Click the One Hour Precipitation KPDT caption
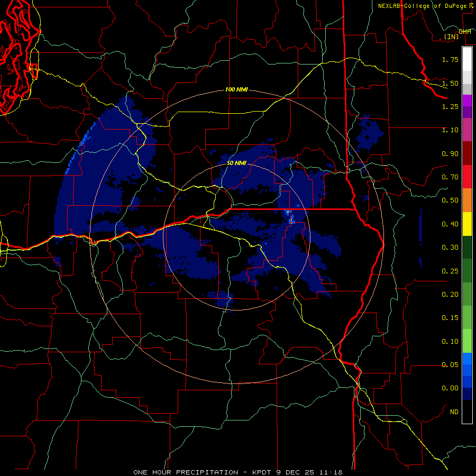Viewport: 476px width, 476px height. 238,472
